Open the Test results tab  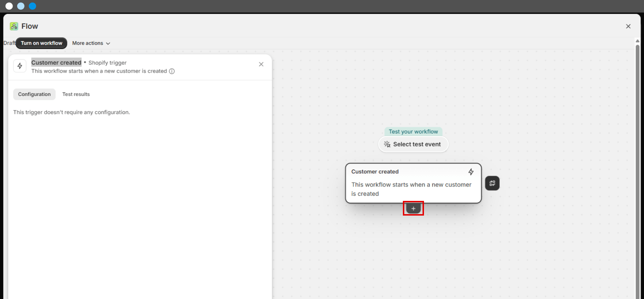coord(76,94)
